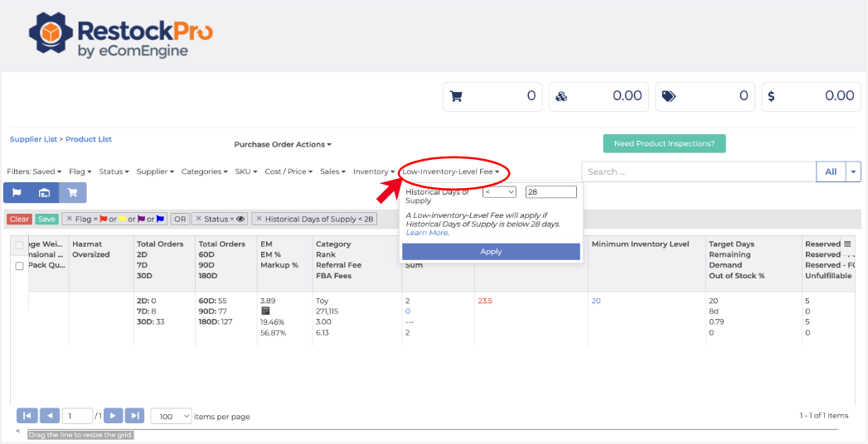Go to the last page of results

pyautogui.click(x=134, y=416)
